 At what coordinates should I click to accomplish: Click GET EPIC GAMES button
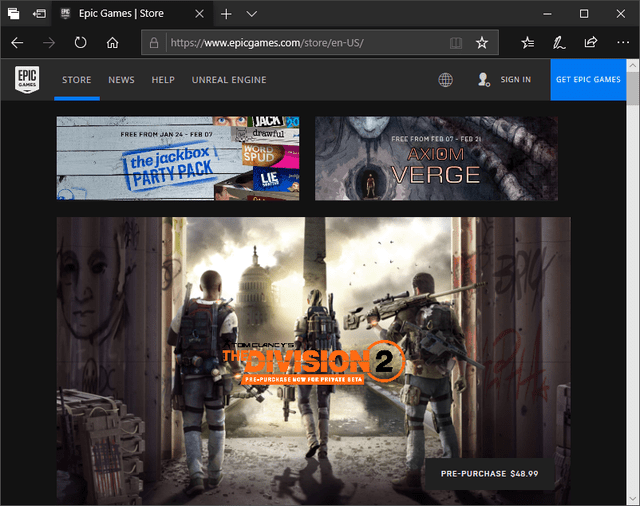[588, 80]
